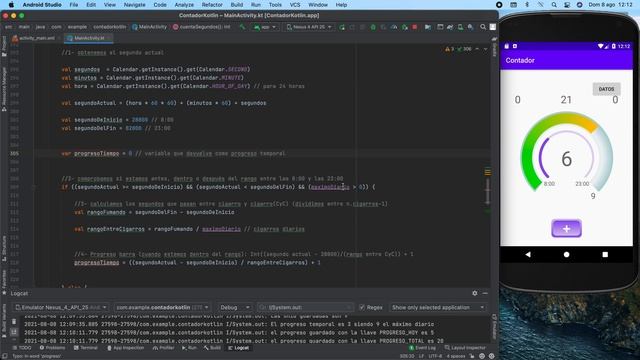Select the Logcat tool window tab
This screenshot has width=640, height=360.
coord(239,348)
